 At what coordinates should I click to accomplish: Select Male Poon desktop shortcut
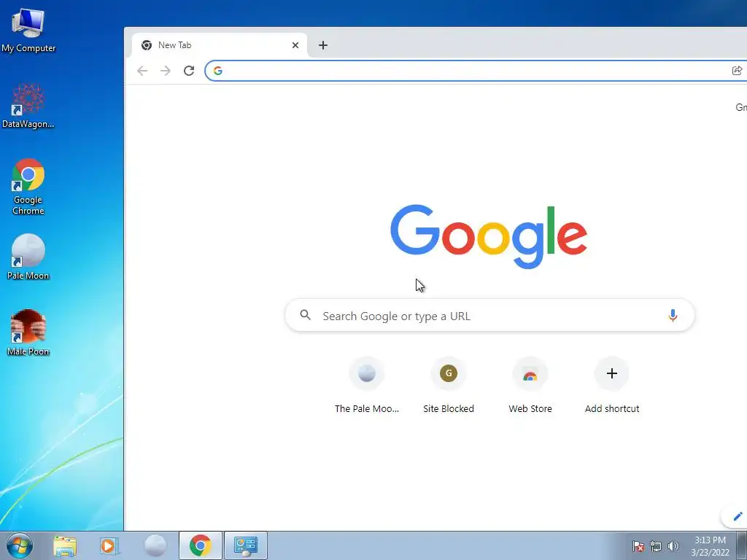tap(28, 332)
